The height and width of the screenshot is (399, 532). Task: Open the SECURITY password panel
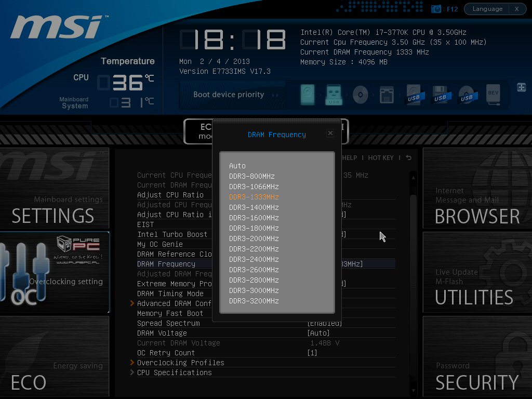point(477,356)
